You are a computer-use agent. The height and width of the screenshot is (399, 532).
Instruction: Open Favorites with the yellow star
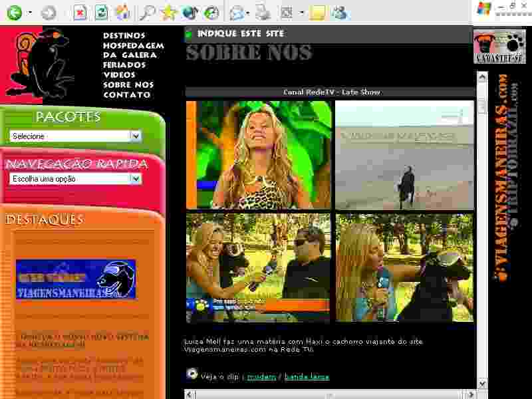[x=168, y=13]
